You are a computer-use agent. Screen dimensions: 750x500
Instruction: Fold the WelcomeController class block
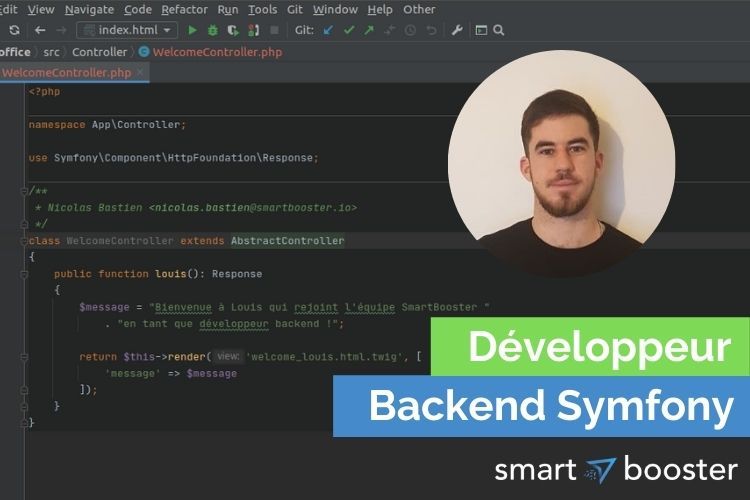[x=24, y=241]
